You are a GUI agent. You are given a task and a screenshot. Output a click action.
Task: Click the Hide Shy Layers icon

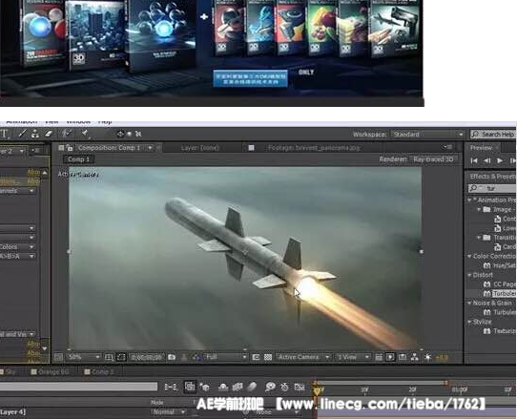(223, 387)
